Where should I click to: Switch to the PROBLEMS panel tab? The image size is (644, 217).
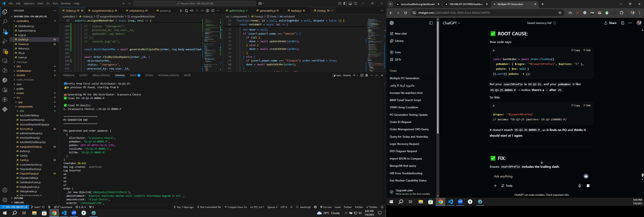[x=69, y=75]
